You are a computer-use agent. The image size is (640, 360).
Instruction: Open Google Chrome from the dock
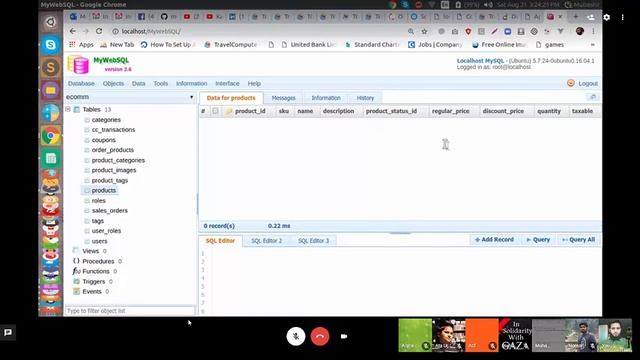point(51,136)
